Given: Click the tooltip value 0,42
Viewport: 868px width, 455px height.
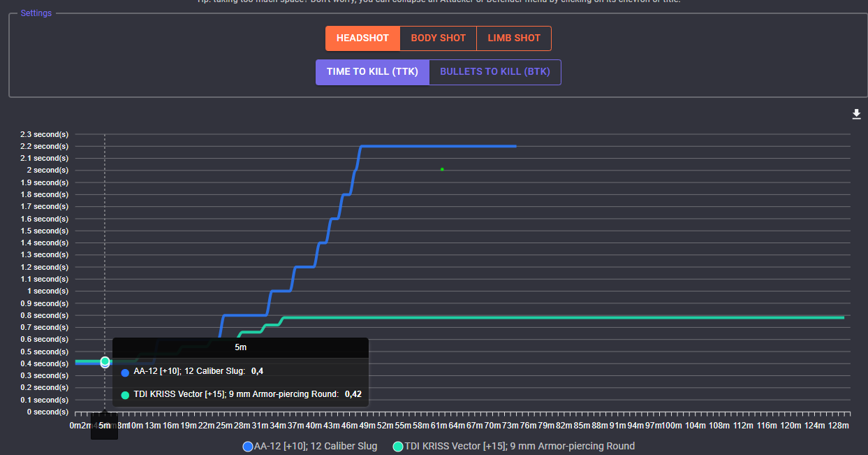Looking at the screenshot, I should [x=353, y=394].
